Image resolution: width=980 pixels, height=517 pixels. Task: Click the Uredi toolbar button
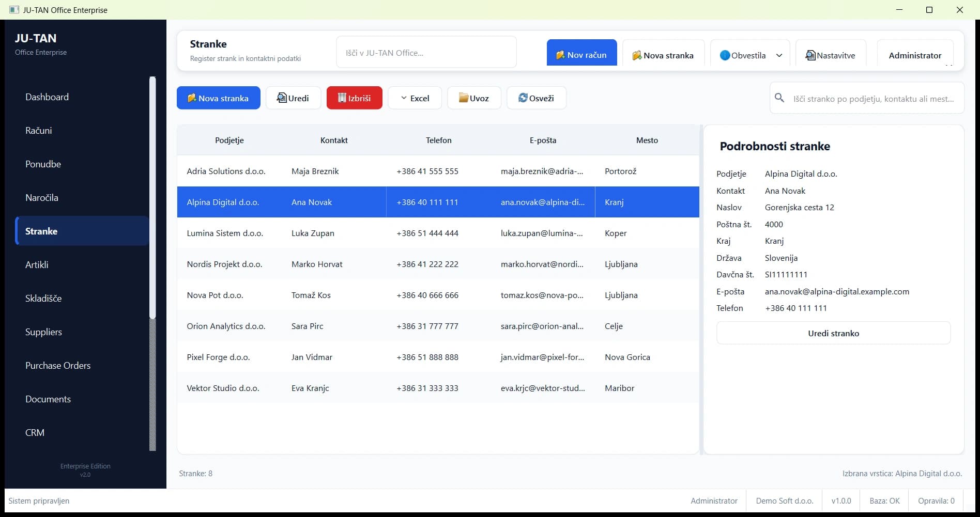[x=293, y=98]
